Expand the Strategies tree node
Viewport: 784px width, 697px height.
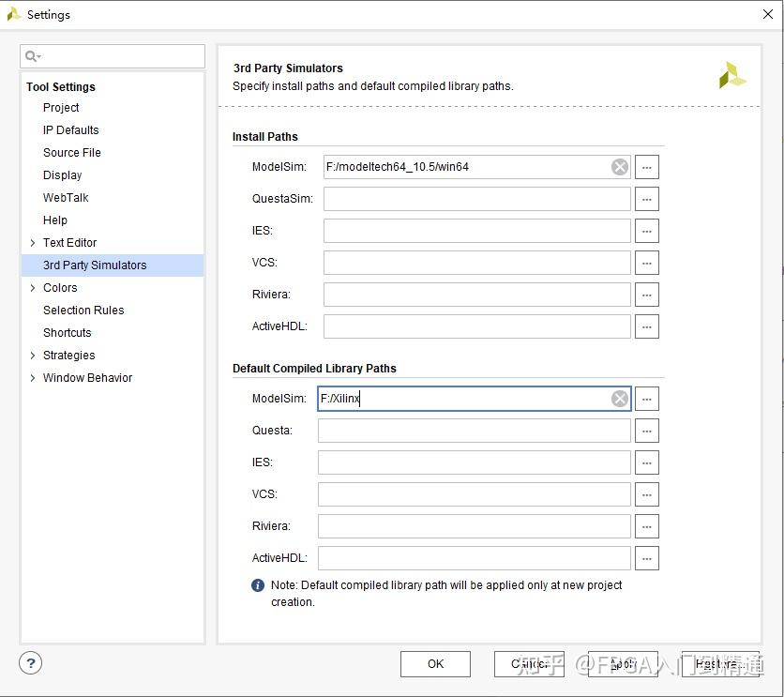tap(33, 356)
